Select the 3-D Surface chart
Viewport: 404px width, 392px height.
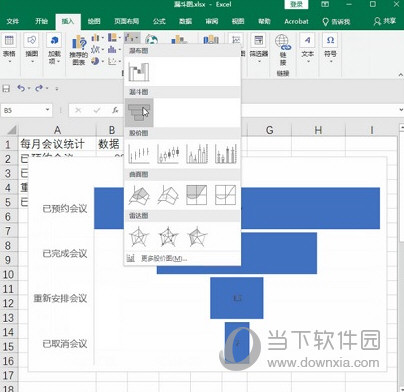click(139, 195)
